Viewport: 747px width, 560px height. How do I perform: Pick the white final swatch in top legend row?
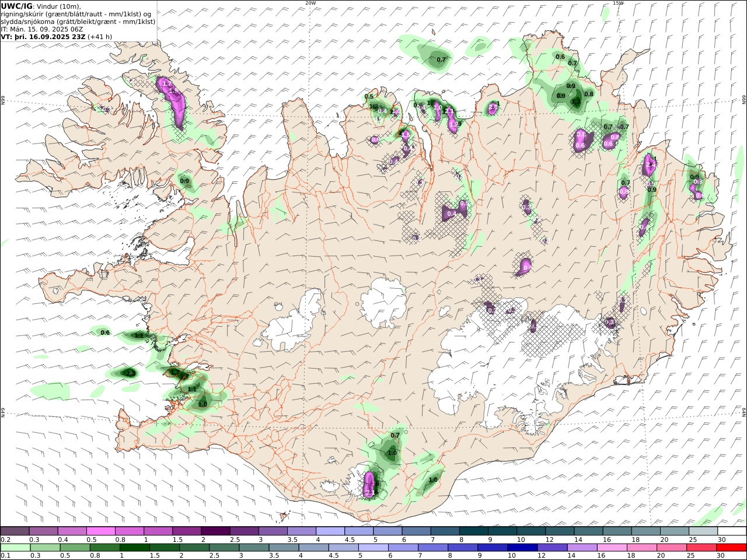pyautogui.click(x=732, y=531)
